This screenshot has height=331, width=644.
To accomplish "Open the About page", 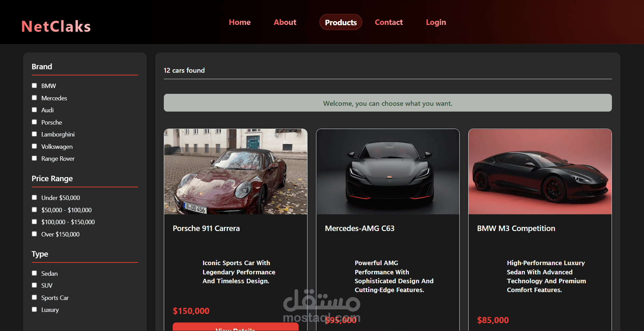I will pyautogui.click(x=285, y=22).
